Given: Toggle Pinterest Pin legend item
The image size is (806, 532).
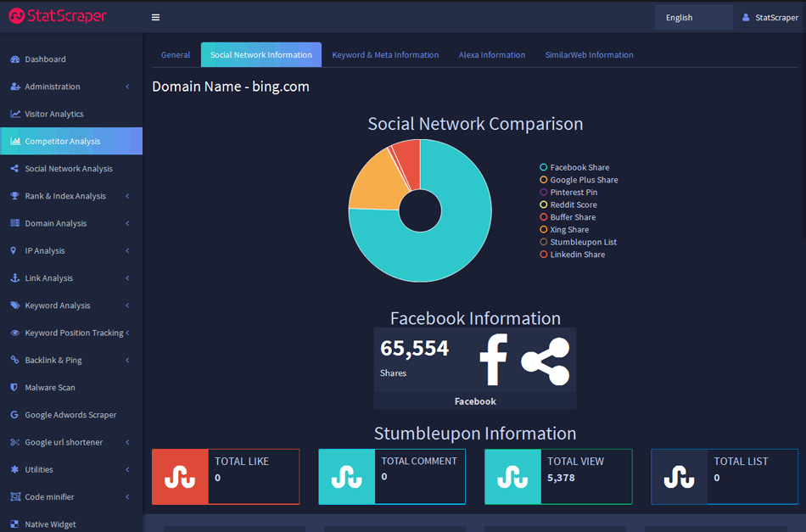Looking at the screenshot, I should pos(568,193).
